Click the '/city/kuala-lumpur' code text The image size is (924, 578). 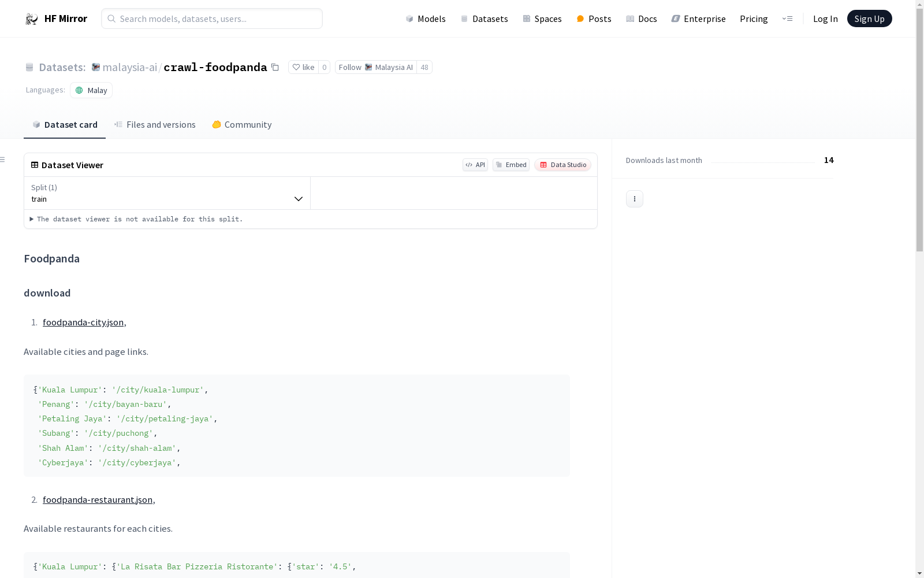pos(158,390)
